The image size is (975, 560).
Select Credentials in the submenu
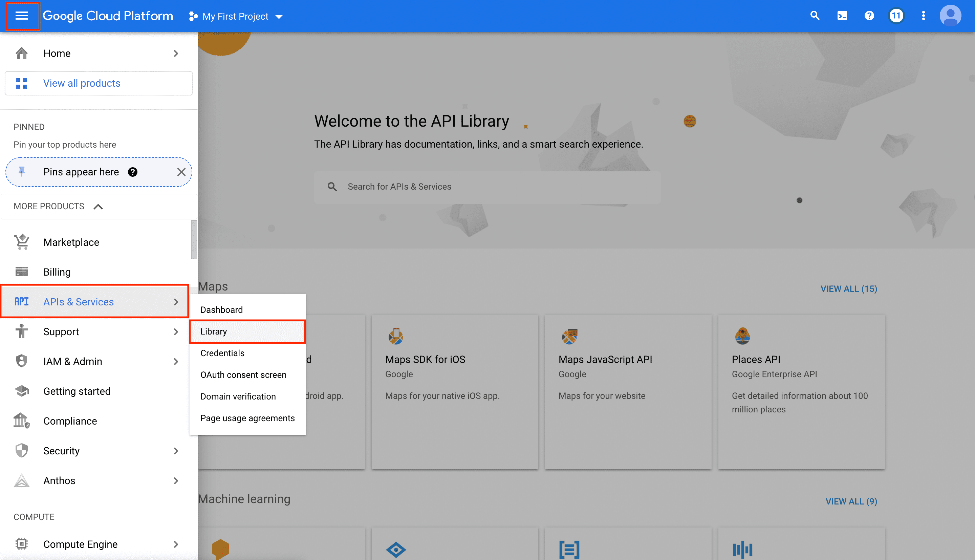click(247, 353)
